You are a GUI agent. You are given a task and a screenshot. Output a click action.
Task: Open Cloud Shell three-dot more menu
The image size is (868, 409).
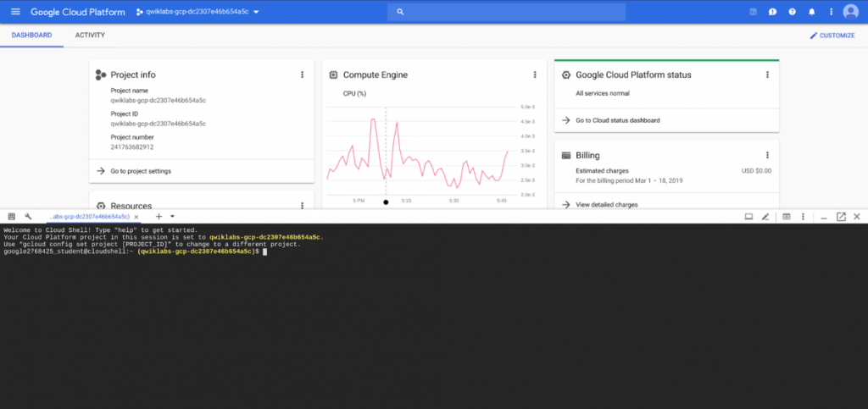(803, 217)
